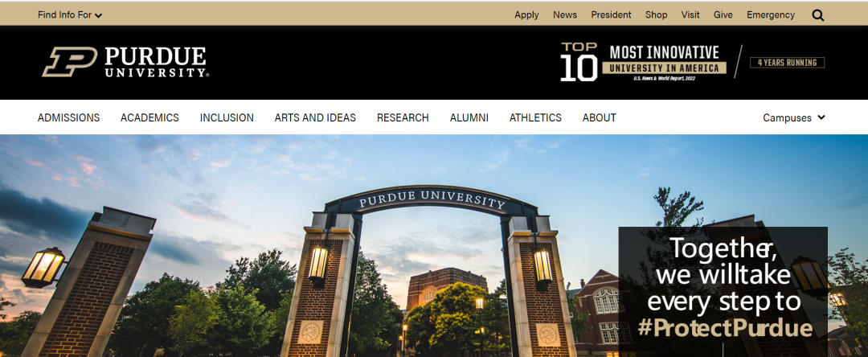Screen dimensions: 868x357
Task: Expand the Find Info For dropdown
Action: [70, 15]
